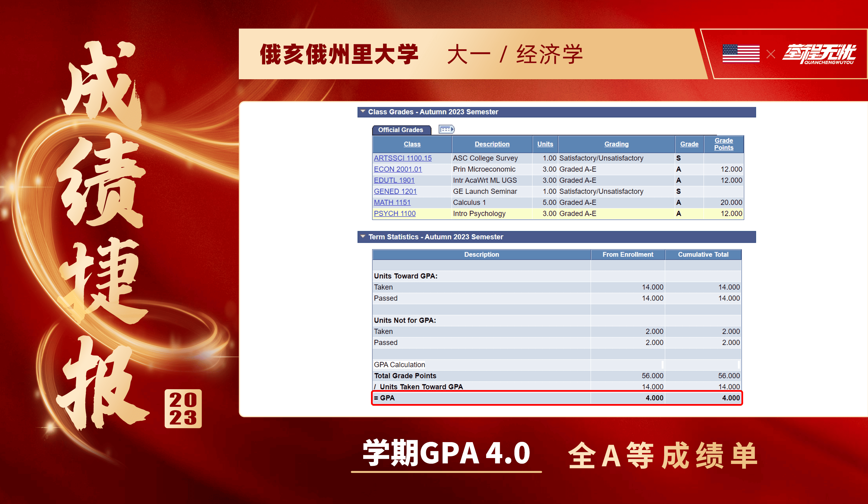This screenshot has width=868, height=504.
Task: Click the '= GPA' row label
Action: pos(384,398)
